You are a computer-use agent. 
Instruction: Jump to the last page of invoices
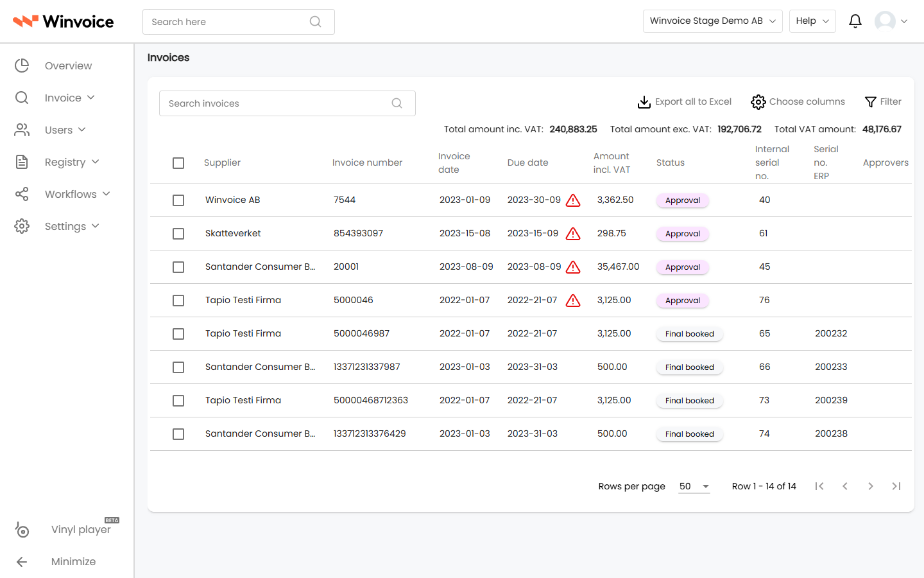896,486
